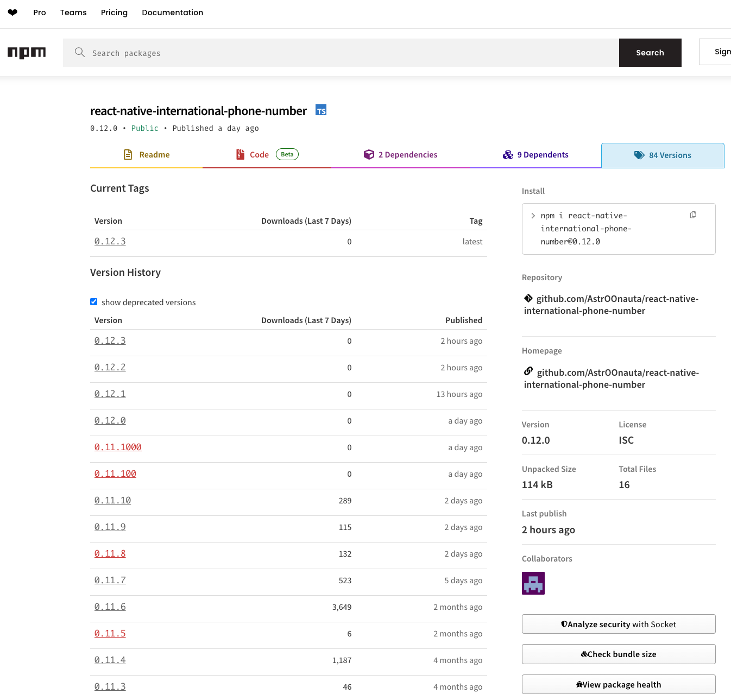
Task: Click the '114 kB' unpacked size value
Action: click(x=537, y=484)
